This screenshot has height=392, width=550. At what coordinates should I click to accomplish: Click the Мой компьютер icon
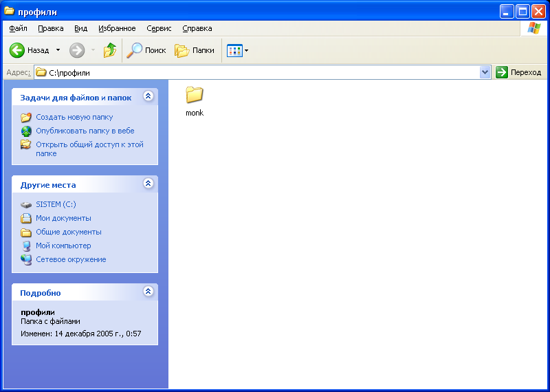26,246
